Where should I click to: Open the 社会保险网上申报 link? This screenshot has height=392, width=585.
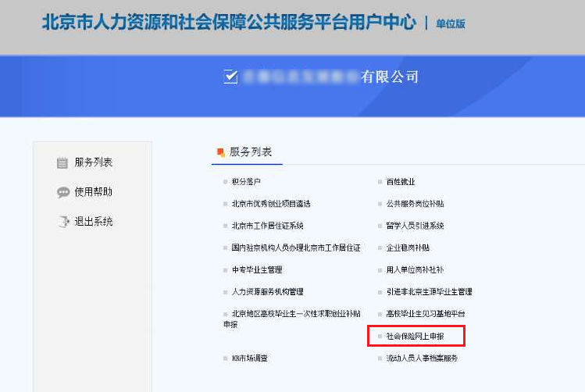coord(415,336)
